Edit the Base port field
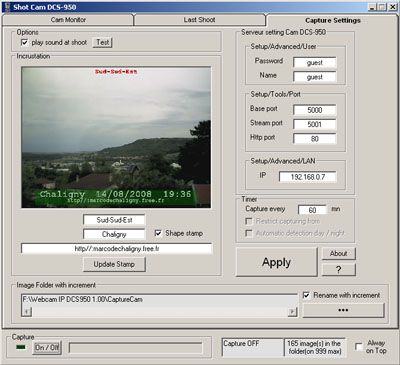 coord(315,110)
